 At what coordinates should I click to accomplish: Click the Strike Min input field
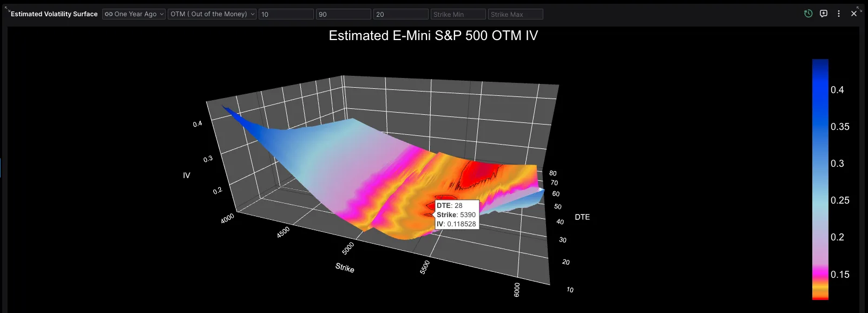pyautogui.click(x=458, y=14)
